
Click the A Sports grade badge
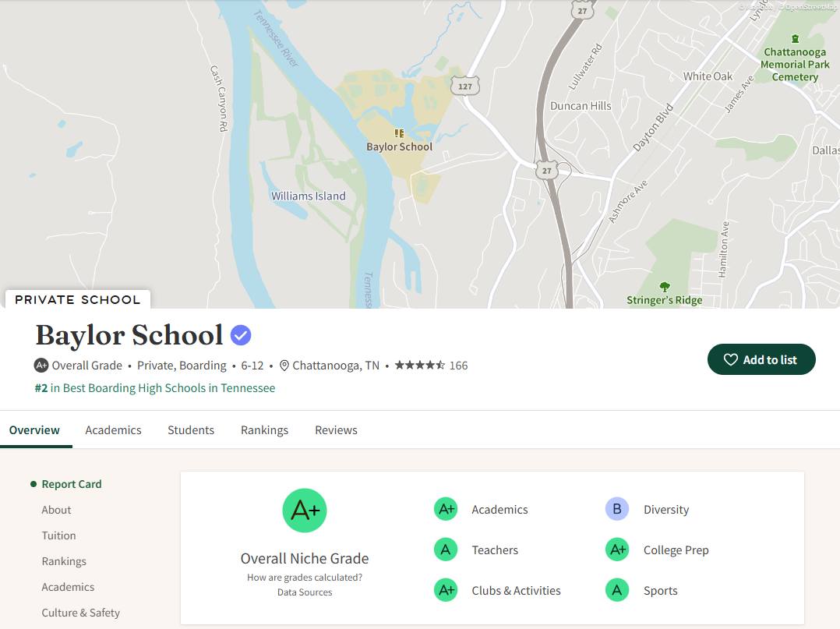tap(617, 591)
